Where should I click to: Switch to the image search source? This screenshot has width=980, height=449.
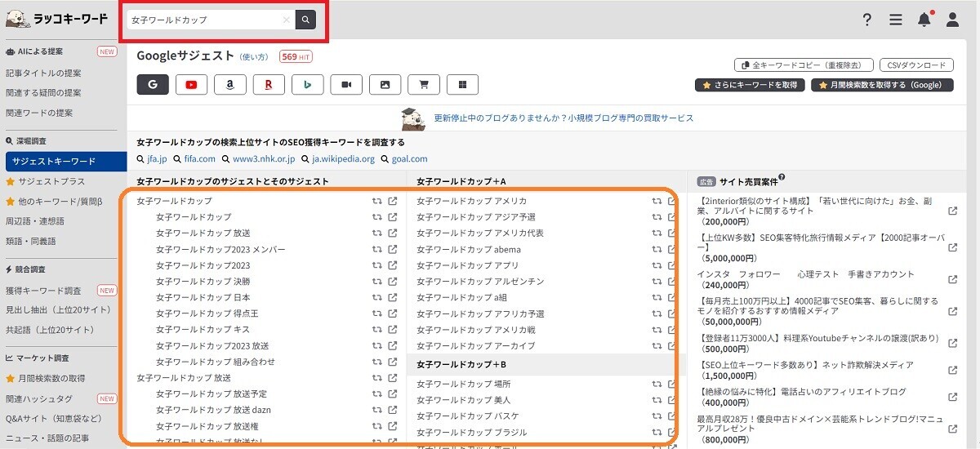[385, 84]
